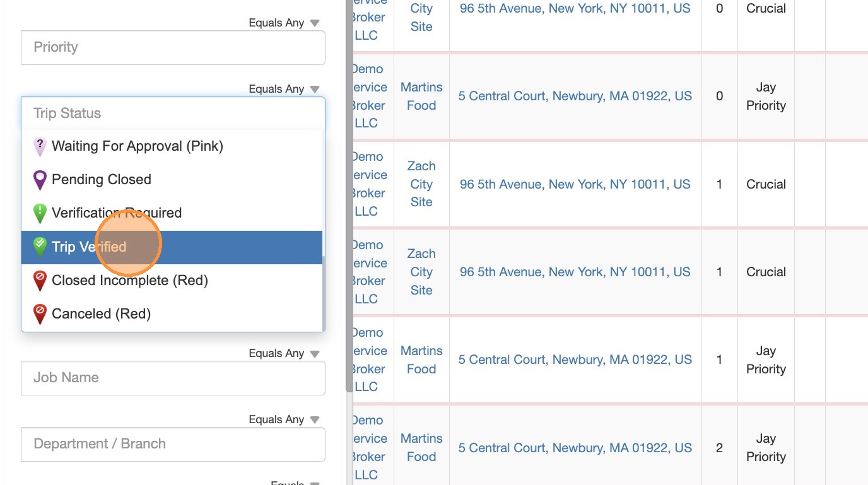Select Pending Closed status option

coord(102,180)
